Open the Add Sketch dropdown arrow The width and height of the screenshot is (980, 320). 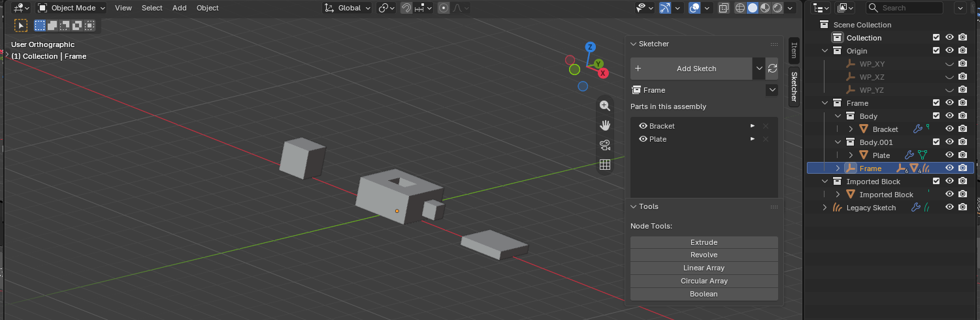(x=759, y=69)
